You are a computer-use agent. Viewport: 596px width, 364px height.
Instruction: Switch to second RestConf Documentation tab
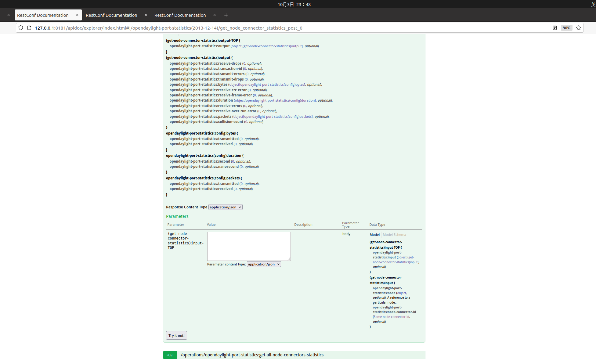(x=111, y=15)
